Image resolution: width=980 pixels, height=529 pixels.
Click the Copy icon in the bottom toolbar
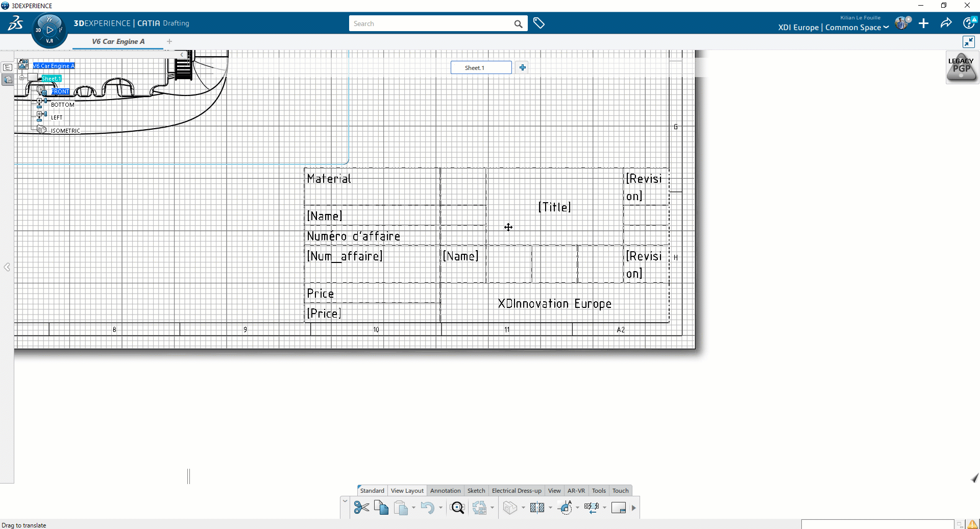pos(381,508)
